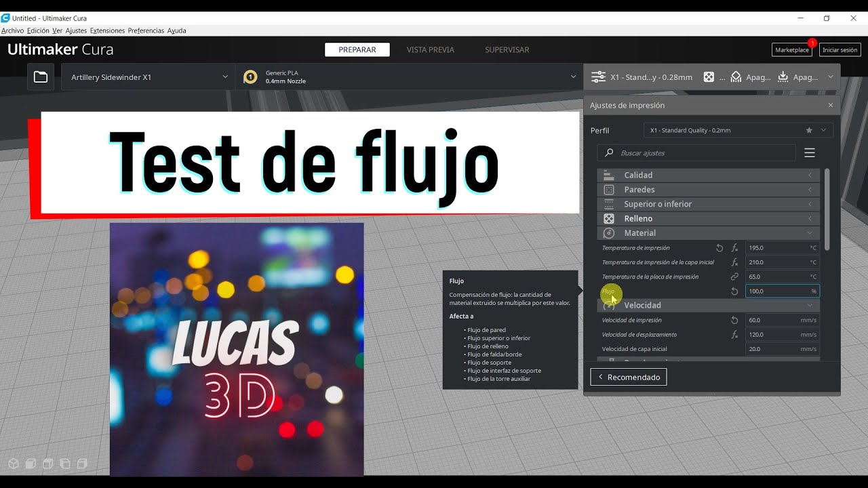Switch to the SUPERVISAR stage
Image resolution: width=868 pixels, height=488 pixels.
507,49
